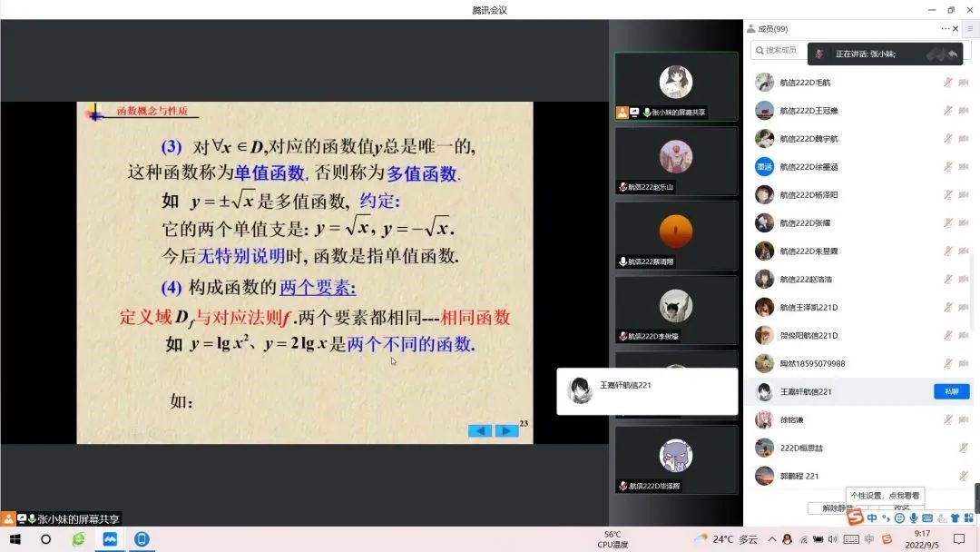The image size is (980, 552).
Task: Open Tencent Meeting icon in taskbar
Action: [110, 538]
